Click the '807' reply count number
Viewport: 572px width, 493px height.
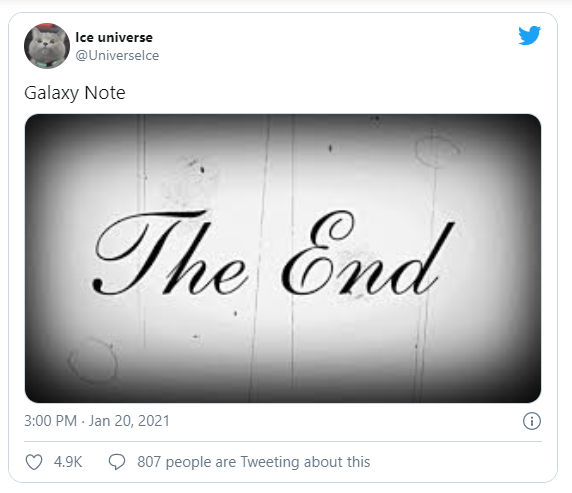click(149, 462)
